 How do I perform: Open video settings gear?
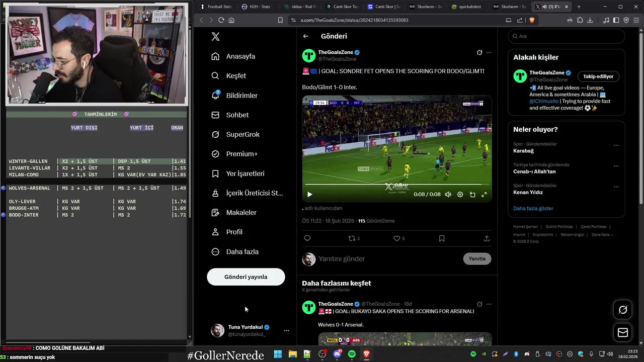[x=460, y=195]
